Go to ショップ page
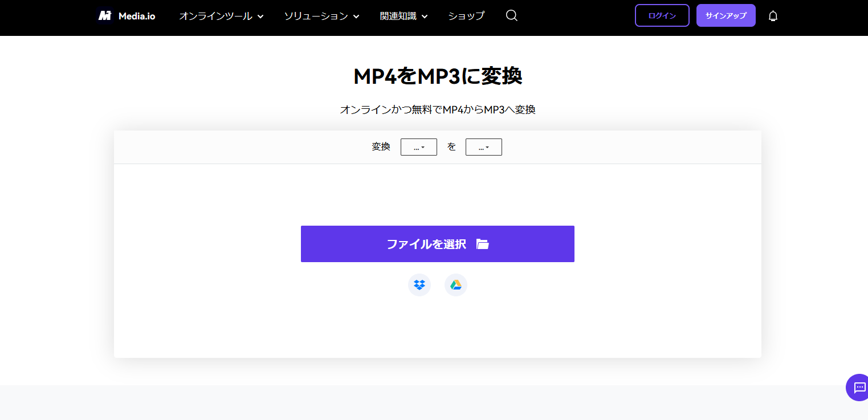The width and height of the screenshot is (868, 420). [466, 16]
